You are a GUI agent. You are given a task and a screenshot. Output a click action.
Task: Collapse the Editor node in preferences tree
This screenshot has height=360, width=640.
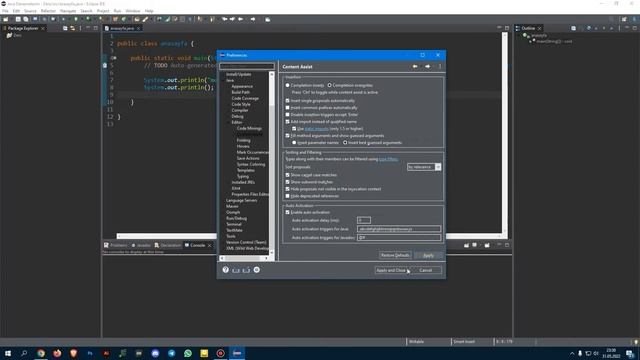(229, 122)
